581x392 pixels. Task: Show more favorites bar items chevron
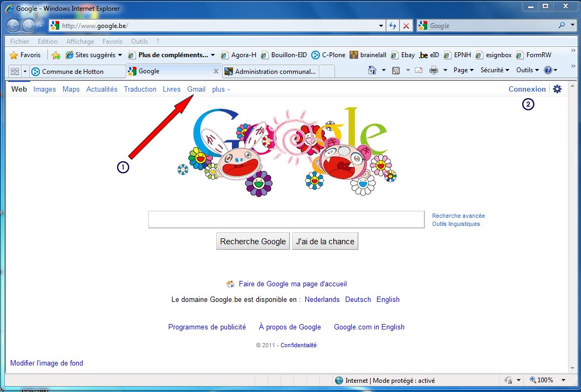[573, 50]
